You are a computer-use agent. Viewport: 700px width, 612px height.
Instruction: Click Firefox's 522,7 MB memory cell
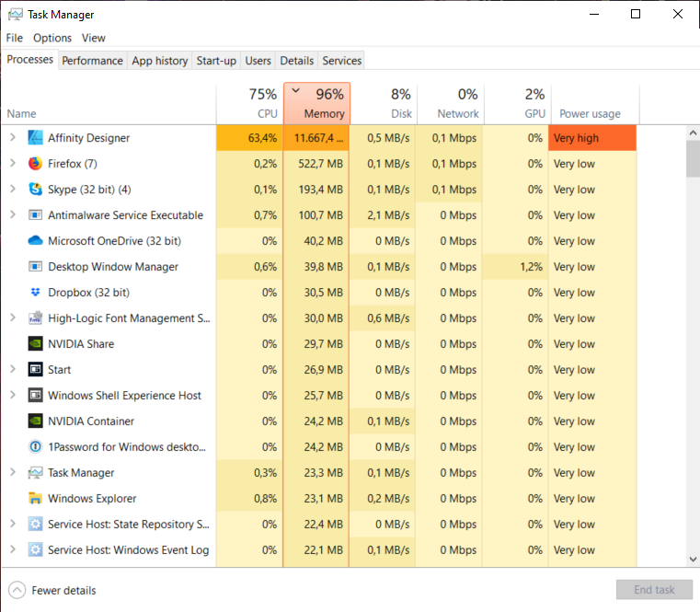[x=316, y=164]
